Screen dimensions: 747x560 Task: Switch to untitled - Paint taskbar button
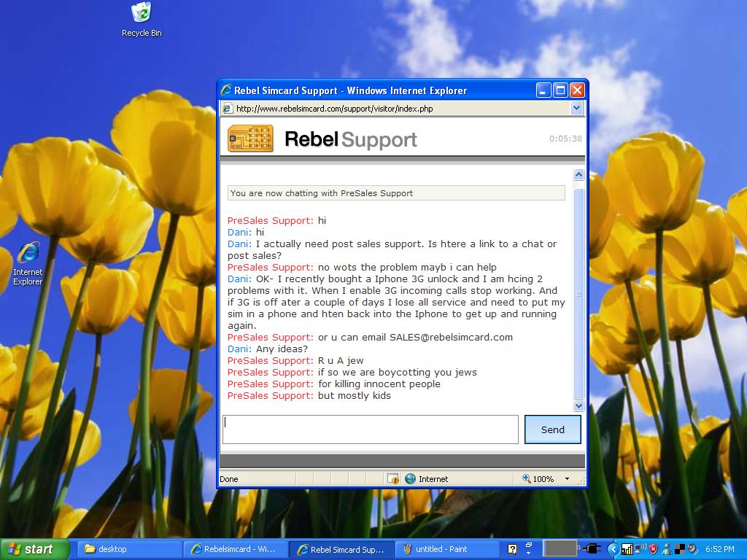pyautogui.click(x=447, y=549)
